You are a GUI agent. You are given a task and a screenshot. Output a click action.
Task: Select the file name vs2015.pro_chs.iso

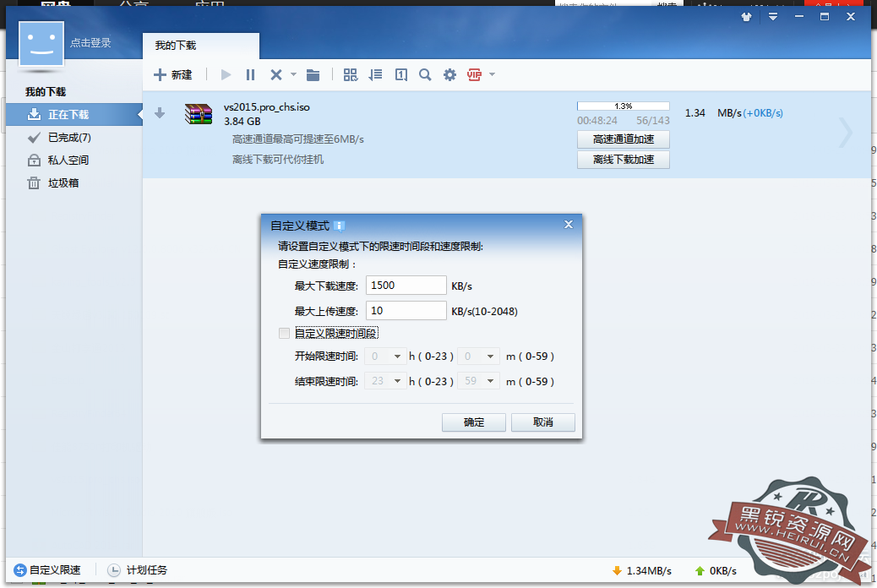pos(267,106)
